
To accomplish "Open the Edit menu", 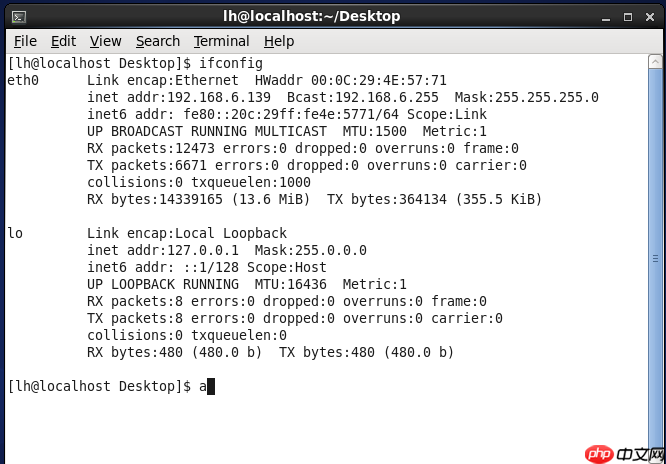I will [63, 41].
